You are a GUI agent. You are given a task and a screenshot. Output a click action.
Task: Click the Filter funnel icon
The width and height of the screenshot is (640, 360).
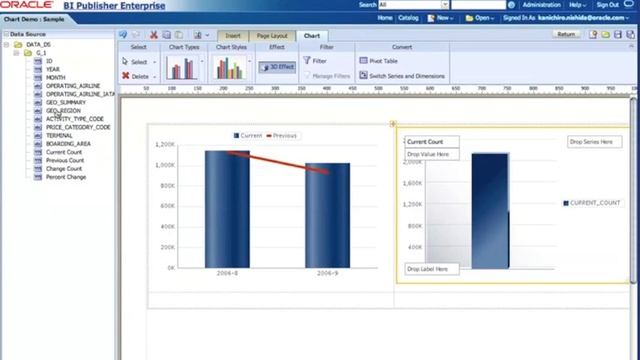[307, 60]
